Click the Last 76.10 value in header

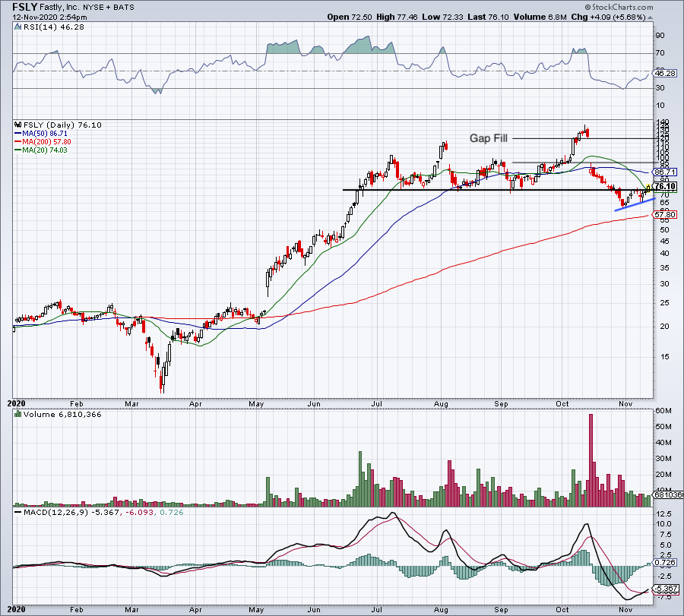click(x=488, y=17)
